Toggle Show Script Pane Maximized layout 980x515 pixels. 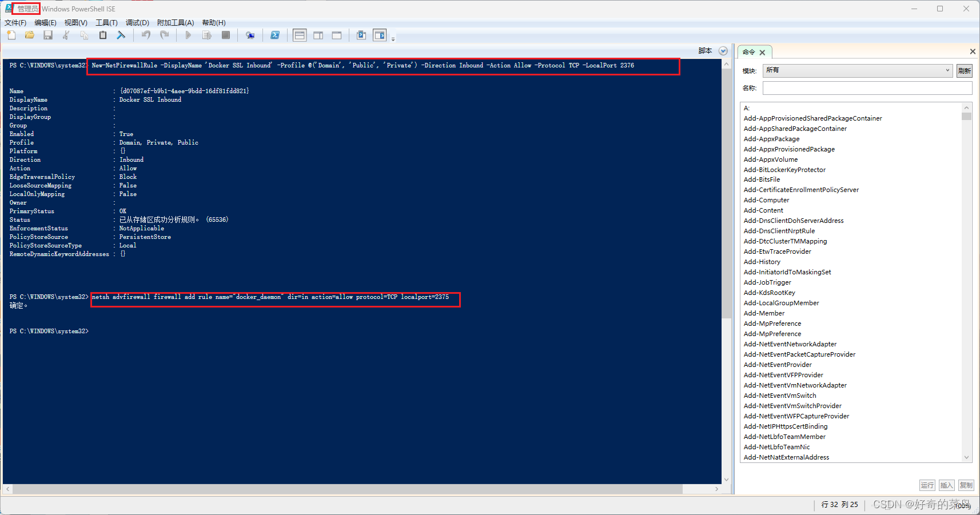pyautogui.click(x=337, y=35)
